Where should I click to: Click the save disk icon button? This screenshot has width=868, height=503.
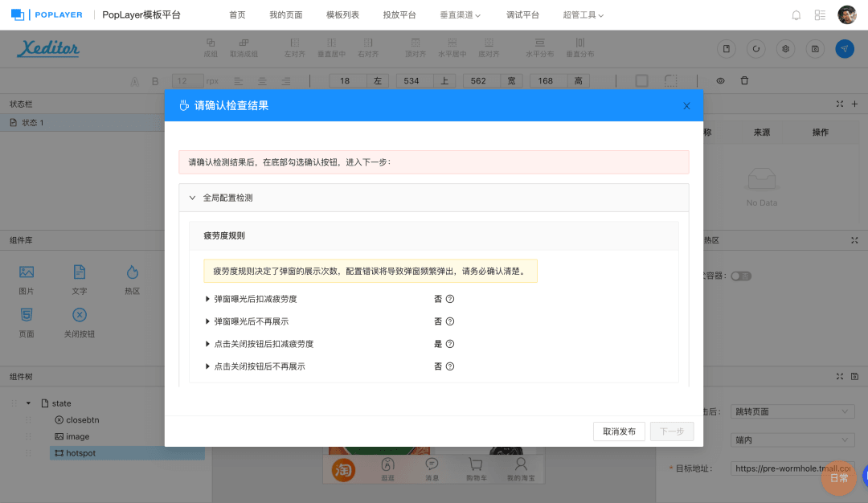tap(815, 49)
